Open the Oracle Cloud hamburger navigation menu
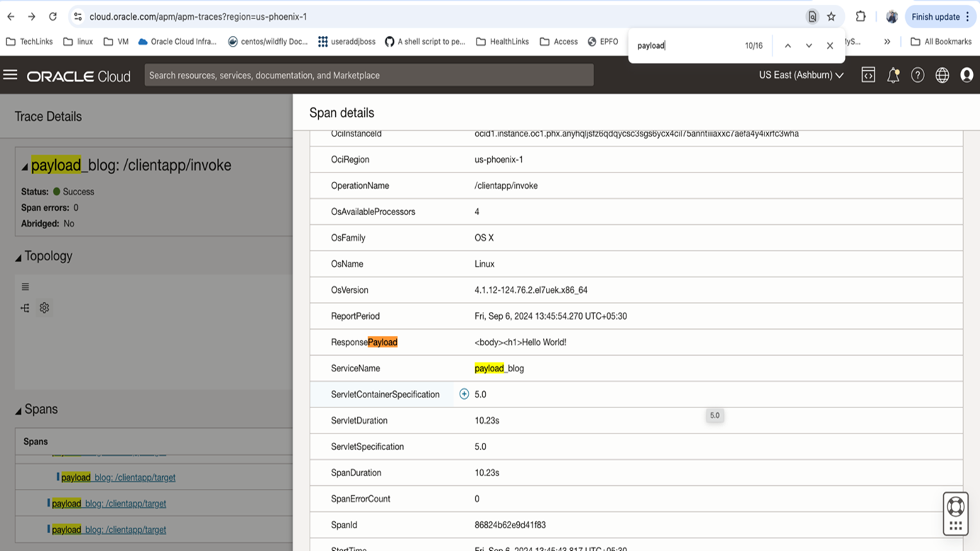This screenshot has width=980, height=551. 10,75
